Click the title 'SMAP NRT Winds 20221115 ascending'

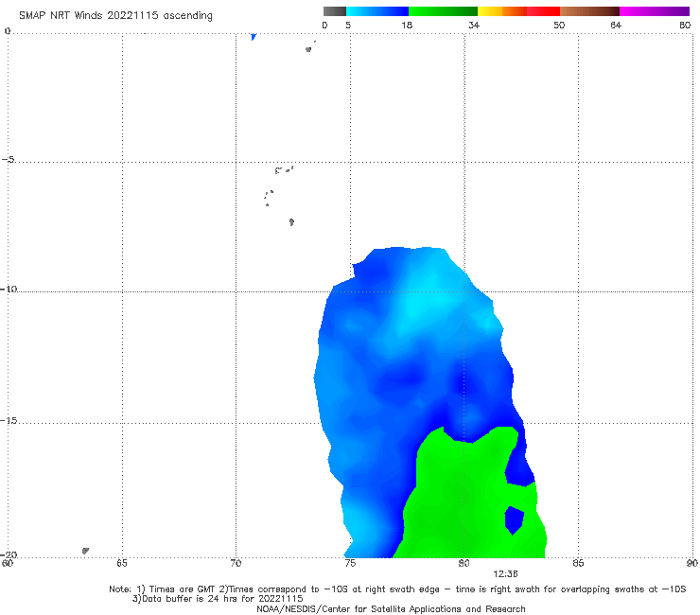[x=115, y=16]
